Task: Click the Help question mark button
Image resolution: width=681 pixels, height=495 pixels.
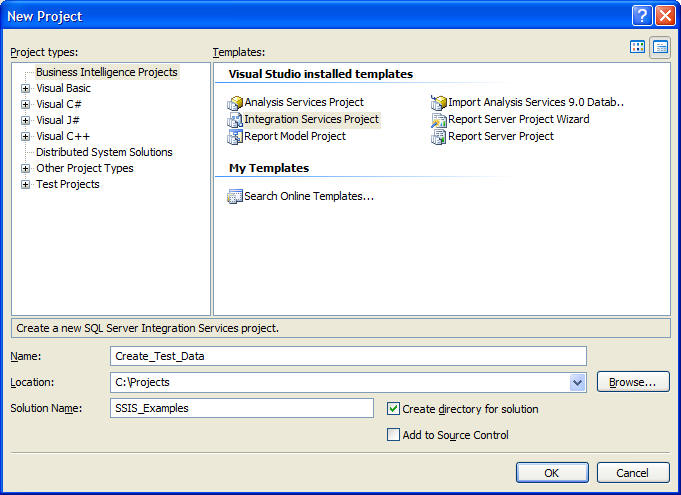Action: click(x=642, y=16)
